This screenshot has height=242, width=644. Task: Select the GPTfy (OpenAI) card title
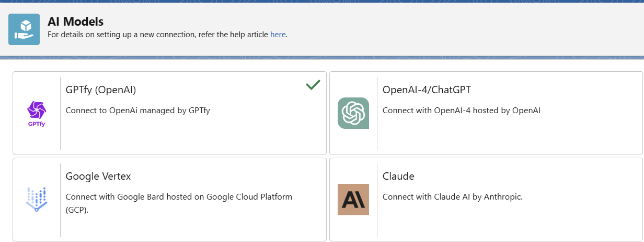(x=101, y=90)
